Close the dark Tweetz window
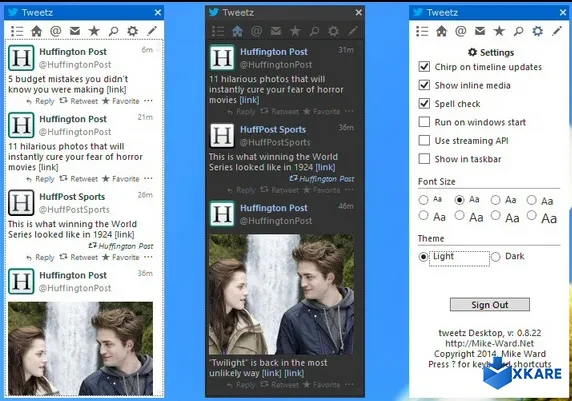 pos(359,12)
